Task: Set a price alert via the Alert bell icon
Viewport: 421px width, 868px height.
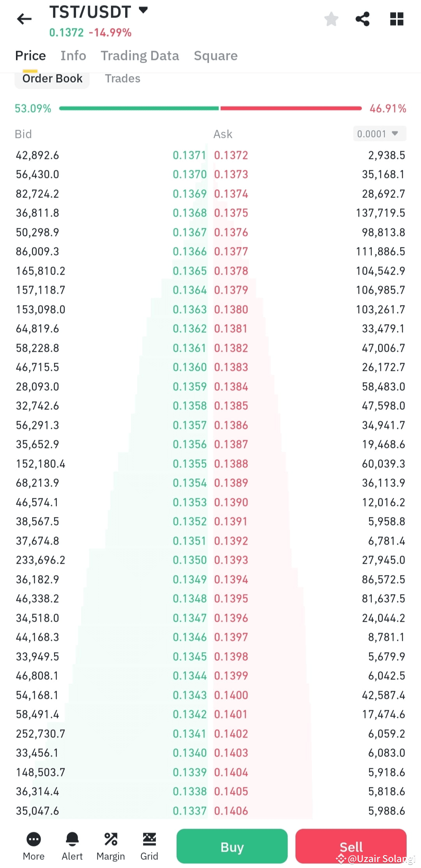Action: (72, 843)
